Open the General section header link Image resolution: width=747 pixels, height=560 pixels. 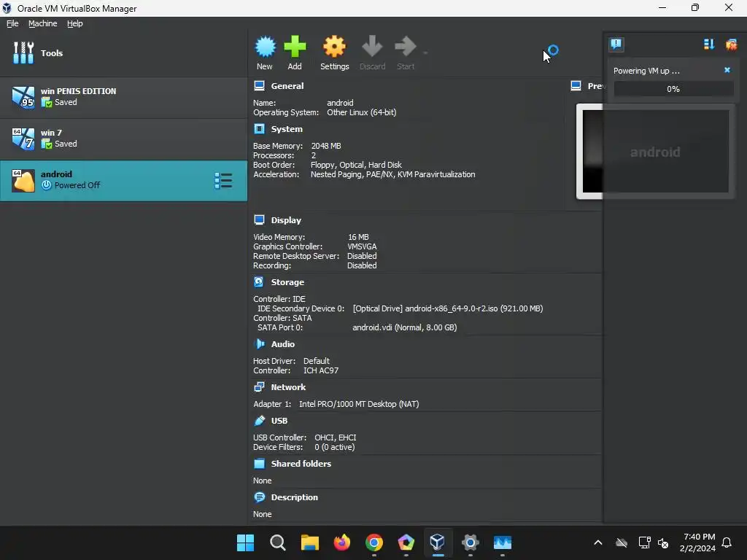pyautogui.click(x=287, y=86)
